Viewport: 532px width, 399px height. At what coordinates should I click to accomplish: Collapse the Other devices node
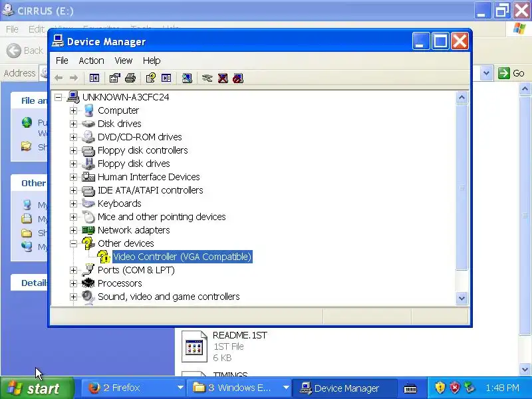pyautogui.click(x=73, y=243)
